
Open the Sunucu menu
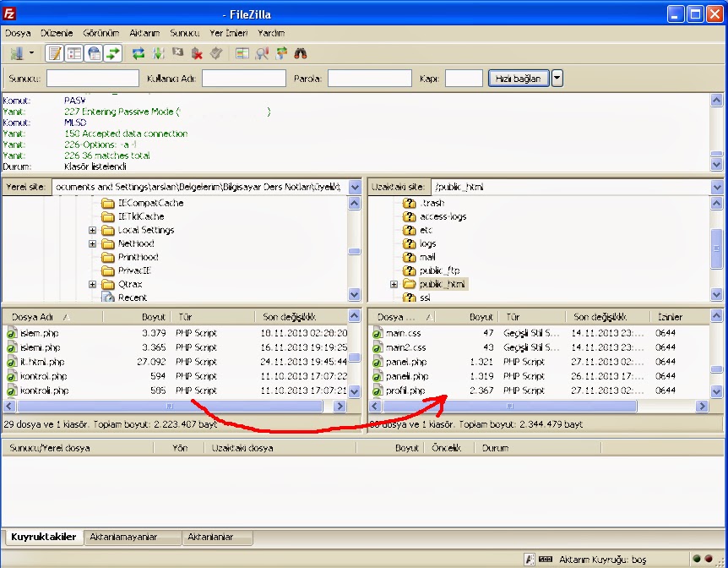coord(185,33)
